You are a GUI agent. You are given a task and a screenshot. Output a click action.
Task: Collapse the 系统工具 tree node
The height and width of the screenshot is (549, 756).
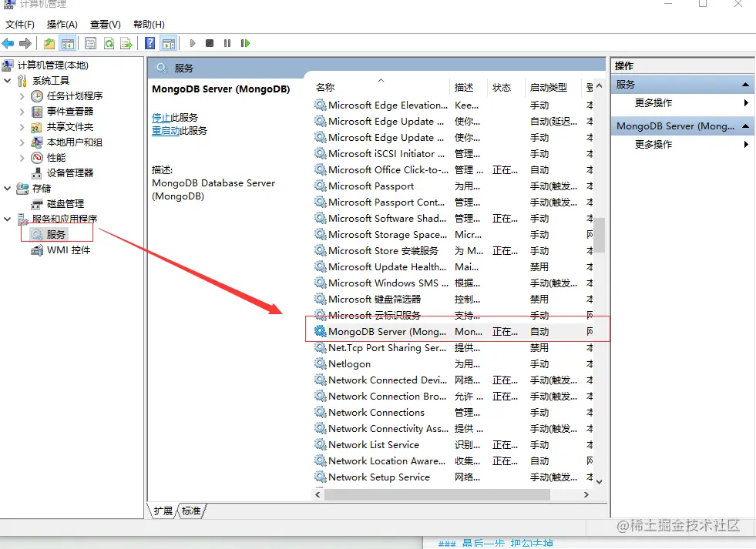[x=7, y=80]
